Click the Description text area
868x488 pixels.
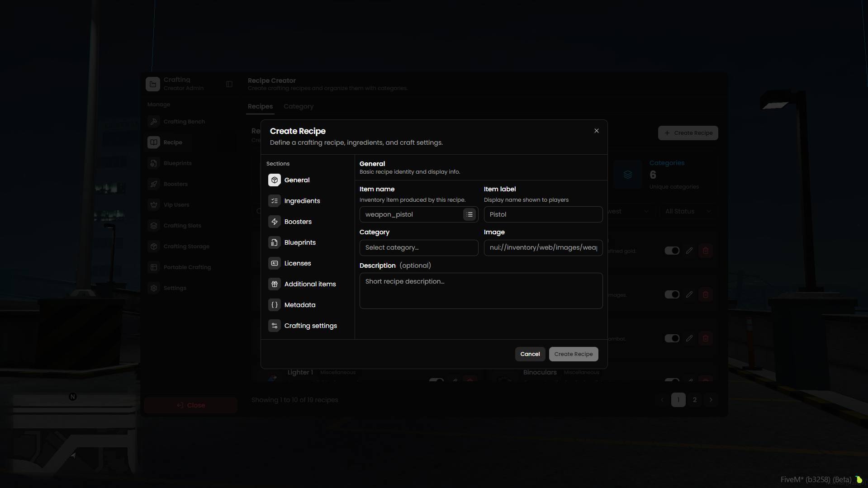click(x=481, y=291)
